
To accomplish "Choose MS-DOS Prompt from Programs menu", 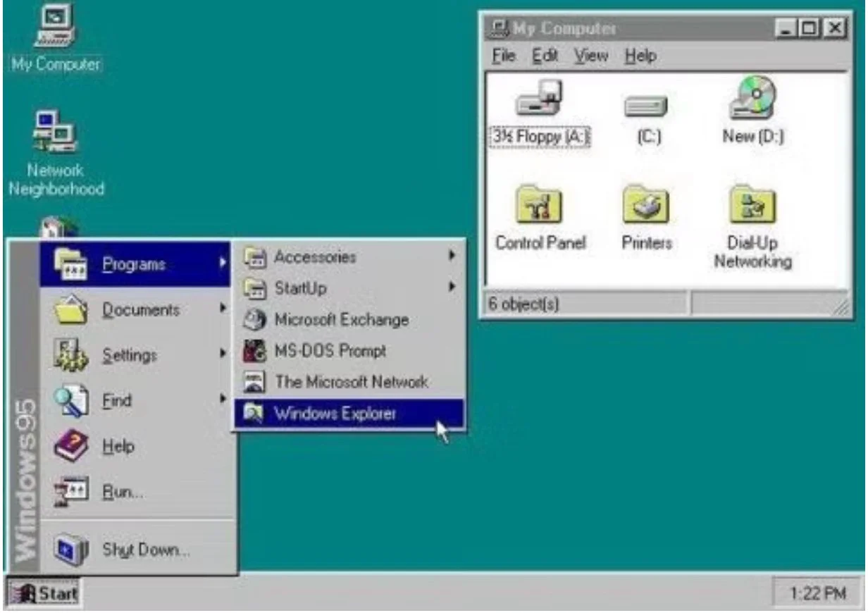I will coord(349,351).
